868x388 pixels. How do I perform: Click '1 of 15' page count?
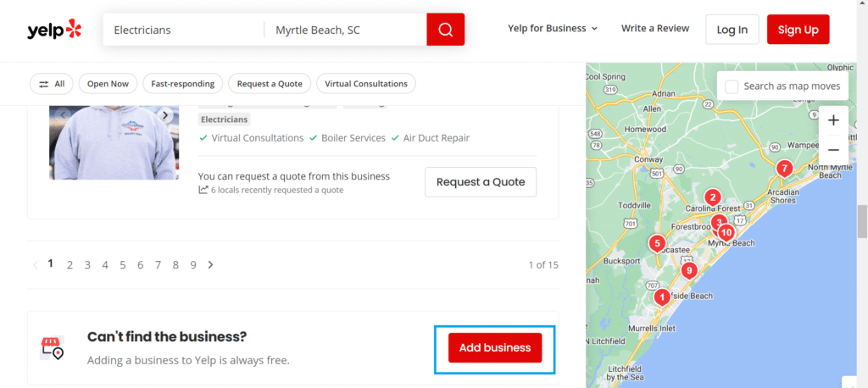543,265
